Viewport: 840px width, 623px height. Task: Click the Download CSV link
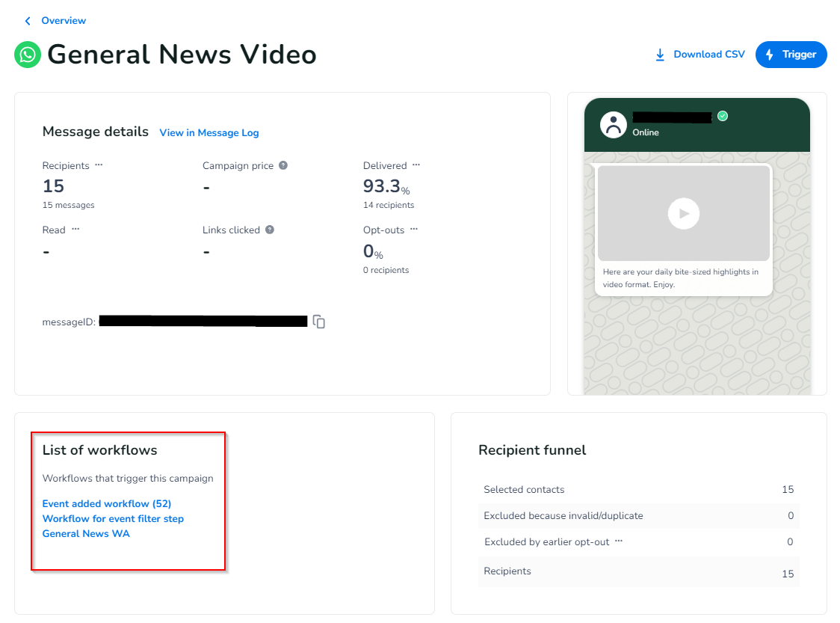[700, 55]
